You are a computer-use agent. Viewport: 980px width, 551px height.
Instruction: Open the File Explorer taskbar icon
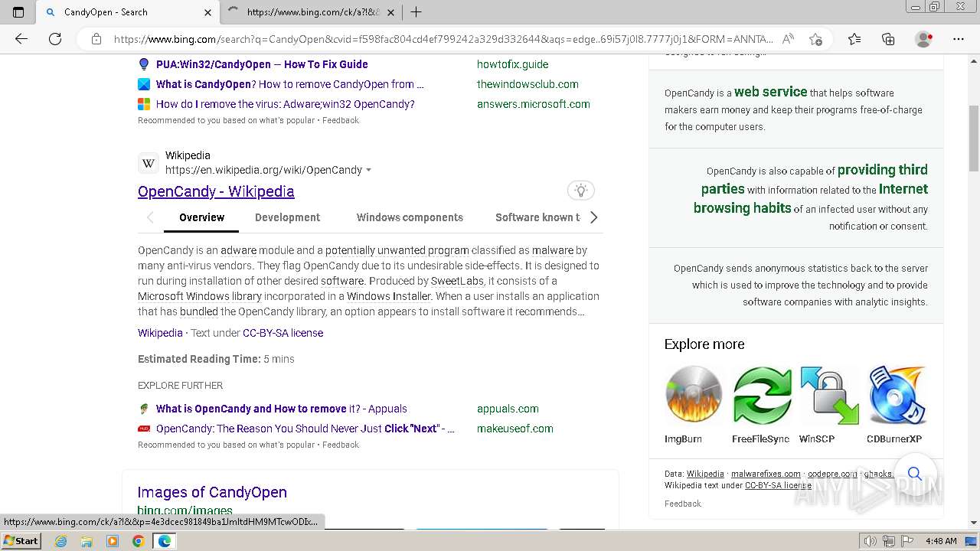coord(87,541)
